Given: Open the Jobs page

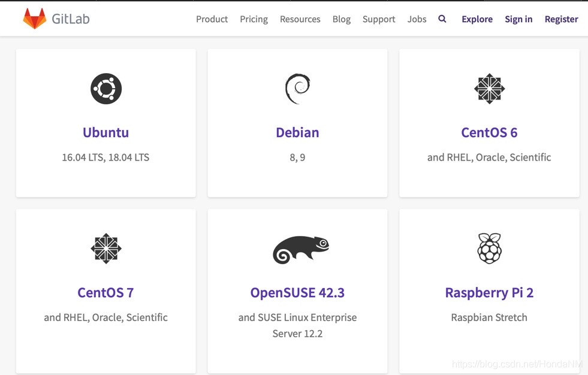Looking at the screenshot, I should pos(417,19).
